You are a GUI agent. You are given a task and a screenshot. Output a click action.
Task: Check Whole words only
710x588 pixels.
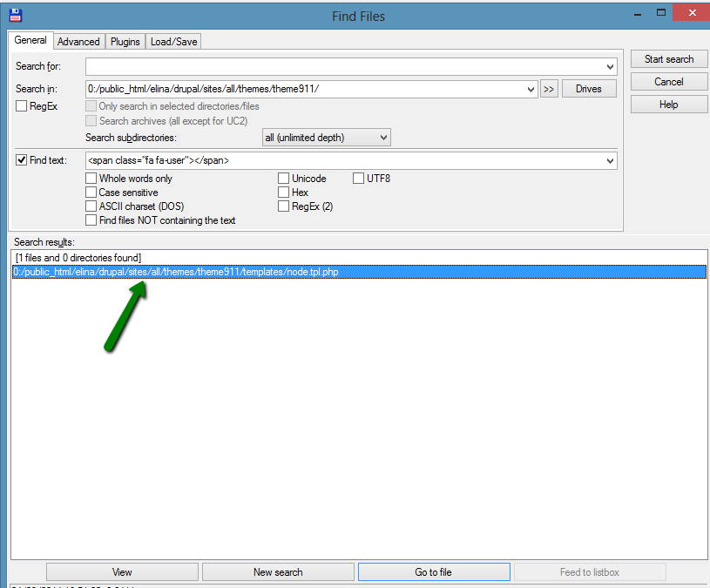pos(91,178)
